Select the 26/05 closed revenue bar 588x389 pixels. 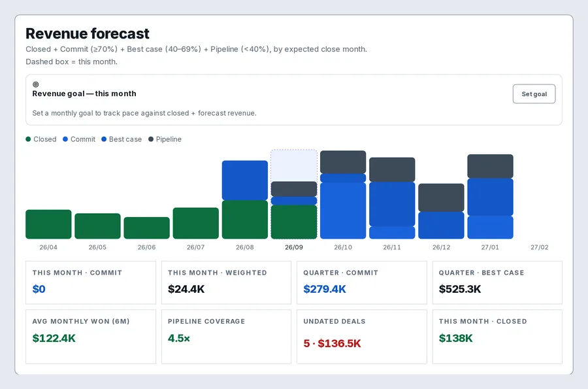coord(97,226)
